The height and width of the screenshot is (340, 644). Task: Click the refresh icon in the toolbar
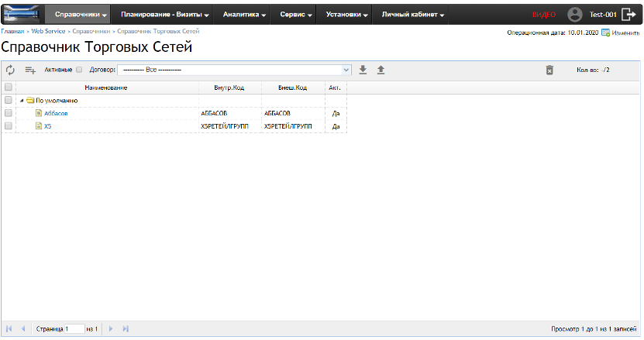[10, 70]
